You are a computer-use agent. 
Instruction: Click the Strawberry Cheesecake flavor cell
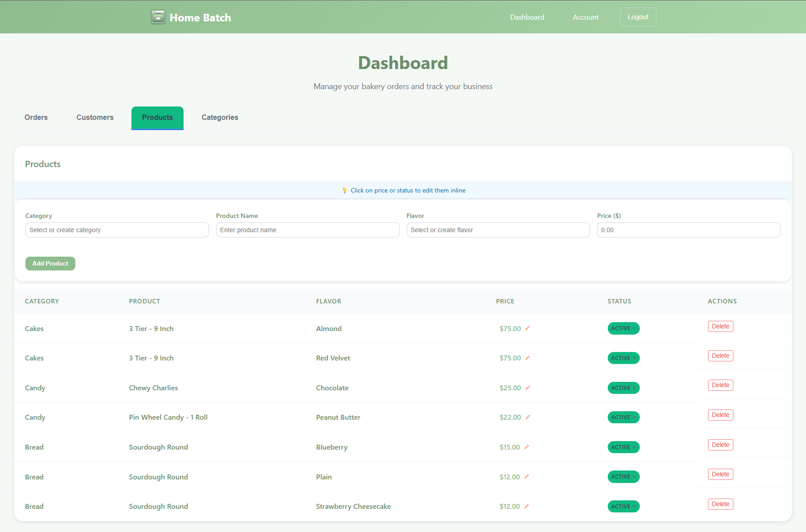pyautogui.click(x=353, y=506)
